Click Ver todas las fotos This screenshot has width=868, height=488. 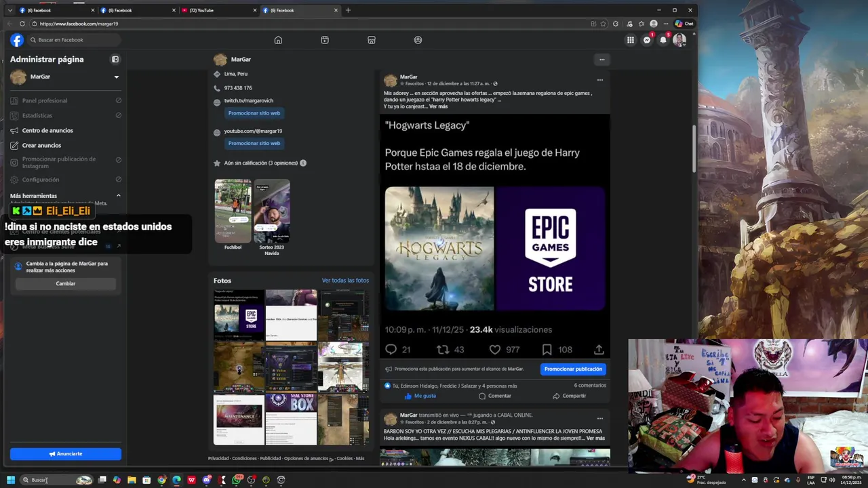pos(345,281)
